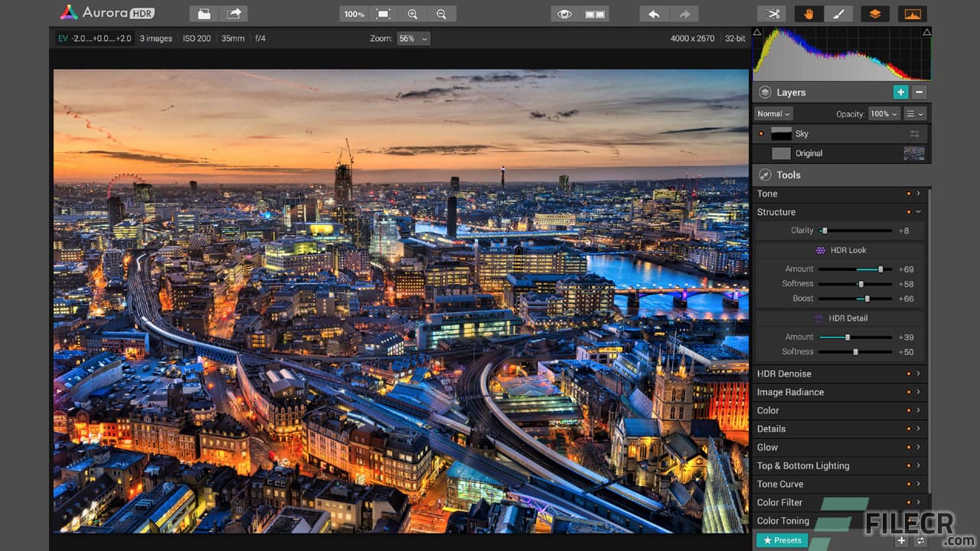980x551 pixels.
Task: Click the Undo arrow icon
Action: (x=652, y=13)
